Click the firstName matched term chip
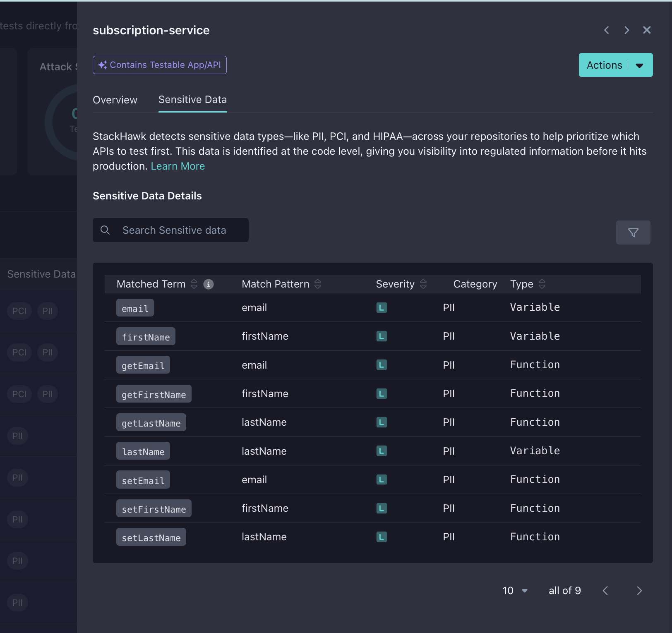672x633 pixels. [x=146, y=337]
